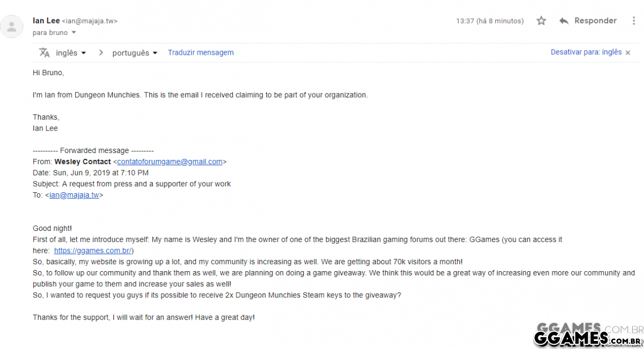The height and width of the screenshot is (349, 644).
Task: Click the translate language icon
Action: [x=45, y=53]
